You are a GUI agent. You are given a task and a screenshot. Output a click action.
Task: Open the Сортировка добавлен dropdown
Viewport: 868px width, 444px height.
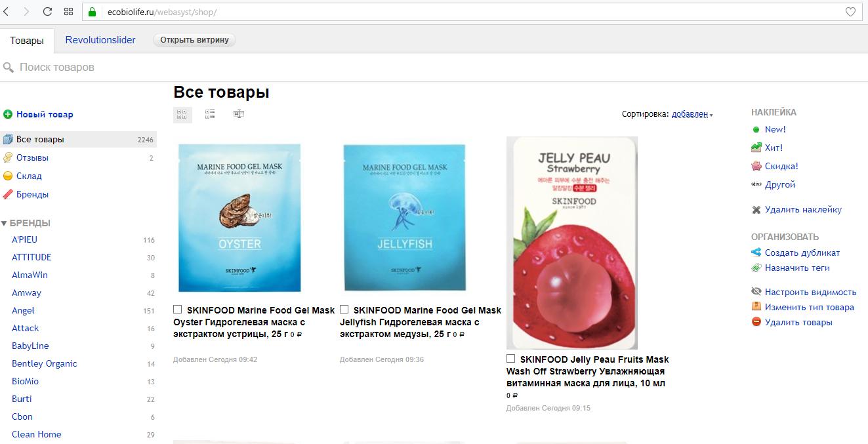click(x=692, y=114)
